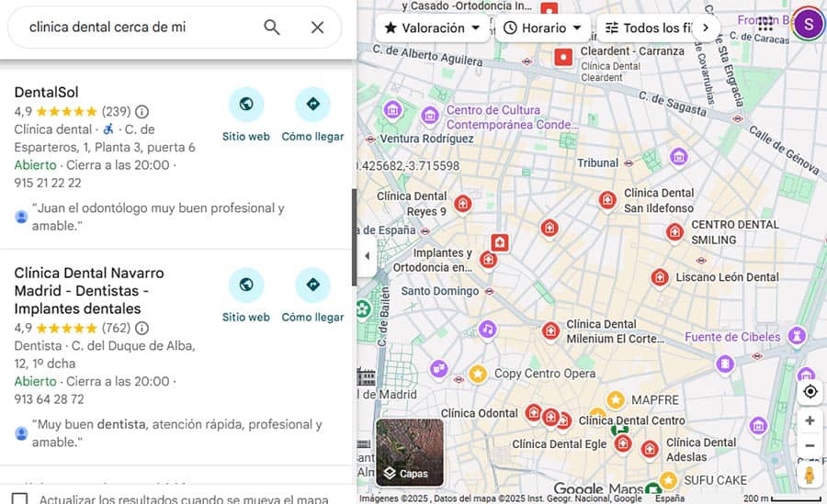Open Todos los filtros button
The width and height of the screenshot is (827, 504).
(x=648, y=28)
